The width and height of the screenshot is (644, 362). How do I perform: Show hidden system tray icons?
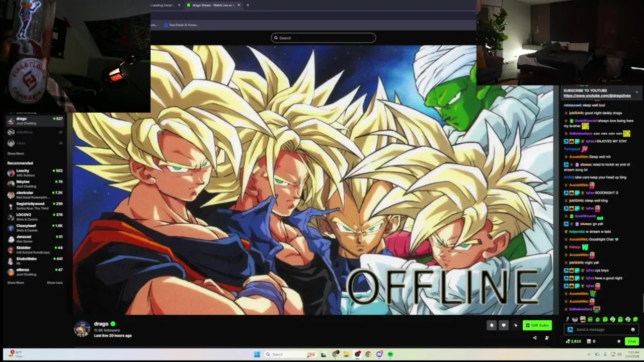click(589, 354)
